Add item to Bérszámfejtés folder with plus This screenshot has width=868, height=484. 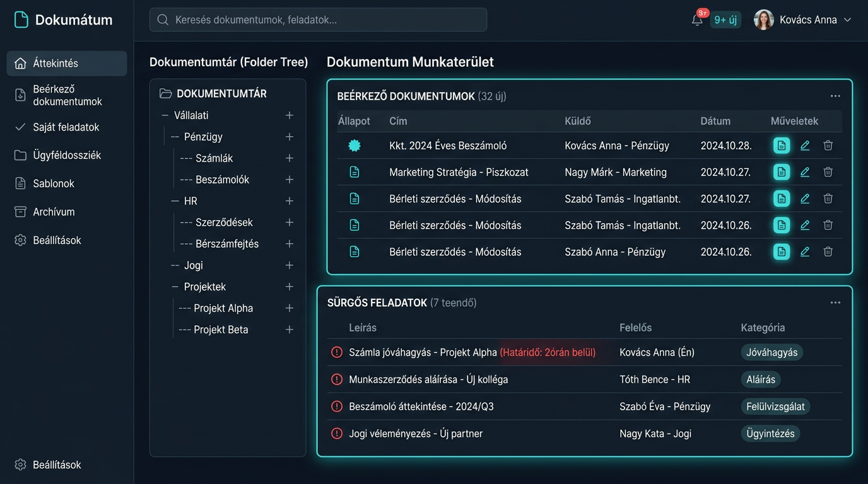[x=290, y=244]
